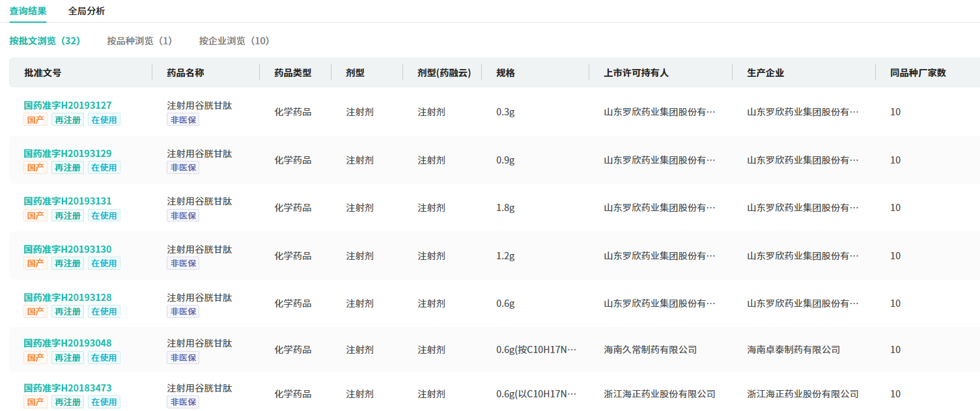Viewport: 980px width, 411px height.
Task: Click manufacturer 海南卓泰制药有限公司
Action: (x=793, y=350)
